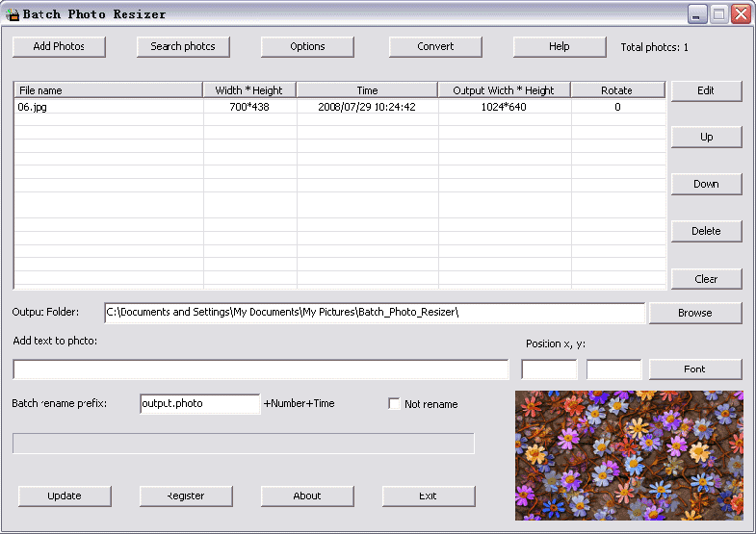Choose a Font for the text

tap(695, 369)
